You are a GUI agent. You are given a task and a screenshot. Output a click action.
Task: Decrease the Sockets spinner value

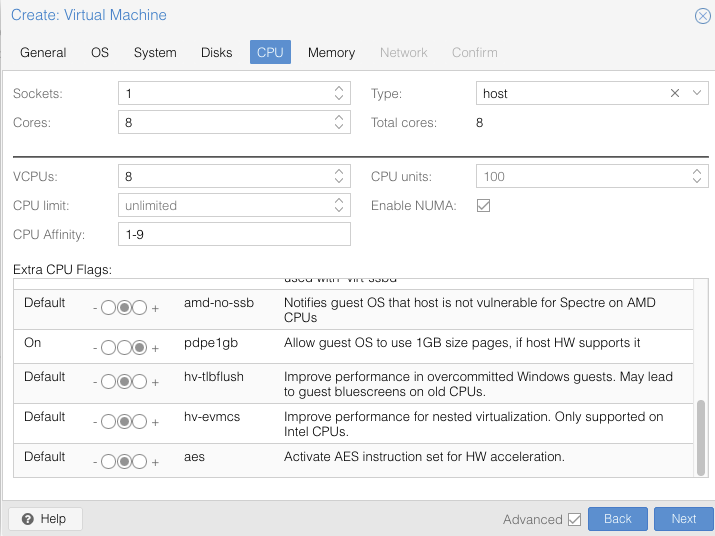[339, 98]
